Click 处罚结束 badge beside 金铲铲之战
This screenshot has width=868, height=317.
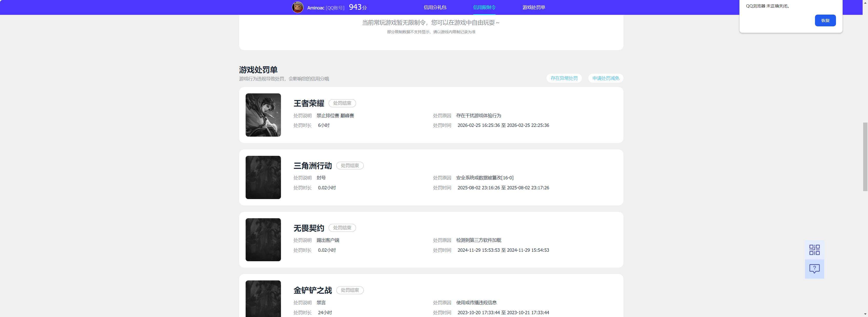point(350,290)
